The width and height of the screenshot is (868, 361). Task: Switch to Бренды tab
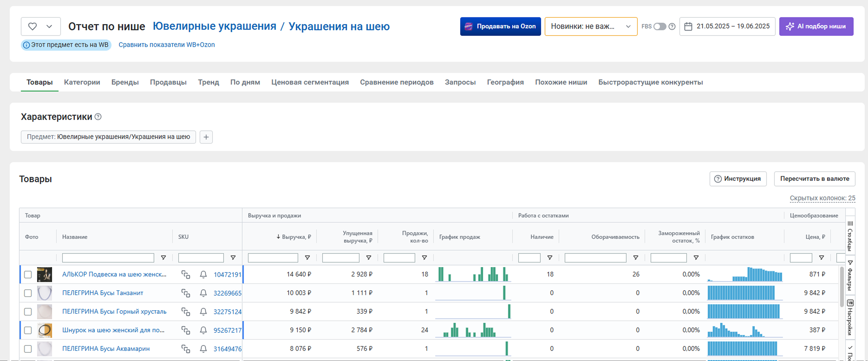(x=125, y=82)
